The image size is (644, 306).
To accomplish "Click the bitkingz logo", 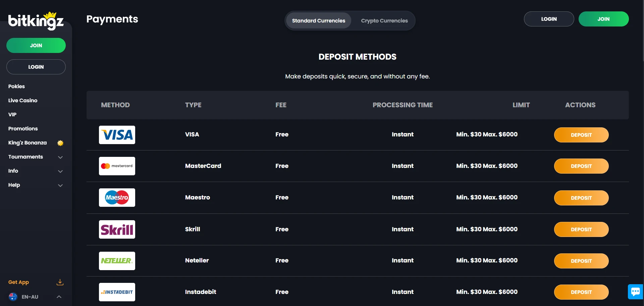I will [36, 21].
